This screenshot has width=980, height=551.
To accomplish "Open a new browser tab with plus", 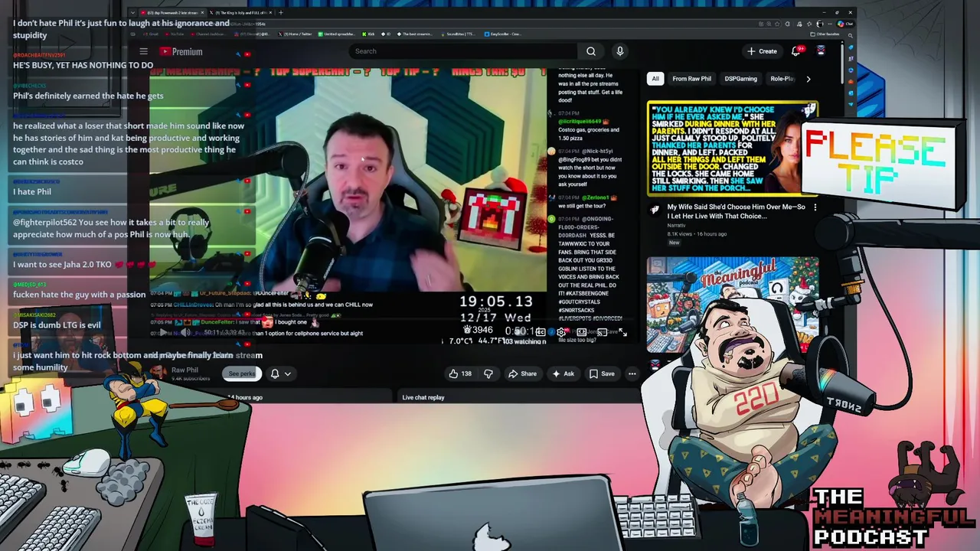I will [x=281, y=12].
